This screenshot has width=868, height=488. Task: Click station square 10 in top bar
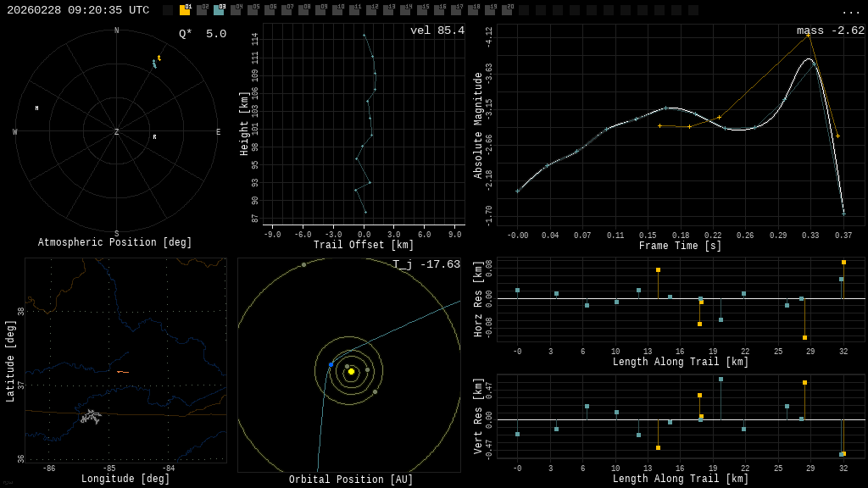click(337, 10)
